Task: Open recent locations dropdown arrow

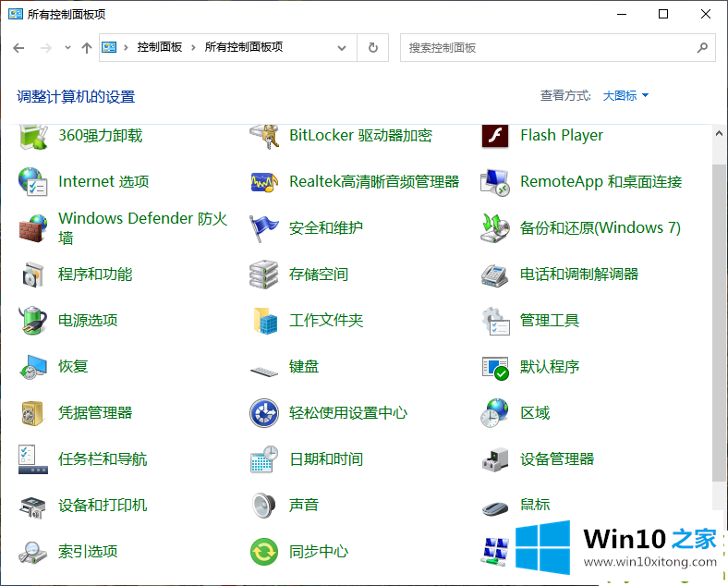Action: [67, 48]
